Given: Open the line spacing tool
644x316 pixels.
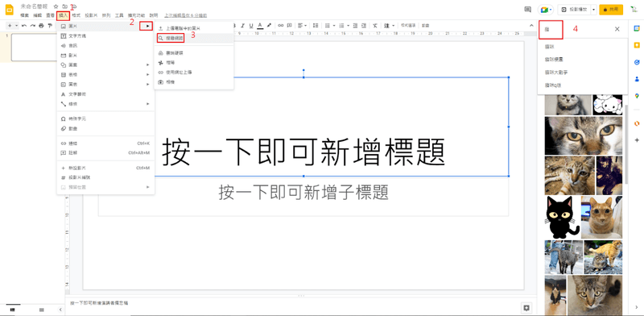Looking at the screenshot, I should pyautogui.click(x=315, y=26).
